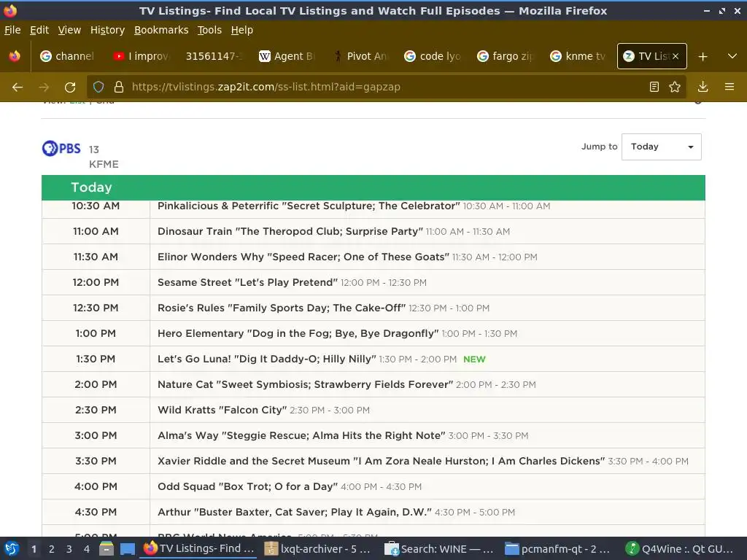Switch to virtual desktop 4
Screen dimensions: 747x560
(x=86, y=549)
